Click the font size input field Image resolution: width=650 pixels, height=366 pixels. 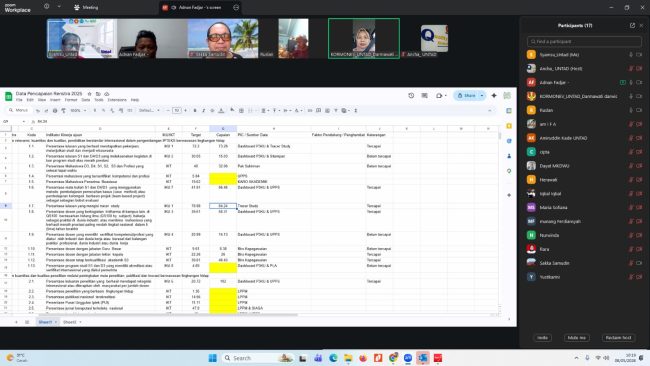pyautogui.click(x=177, y=111)
